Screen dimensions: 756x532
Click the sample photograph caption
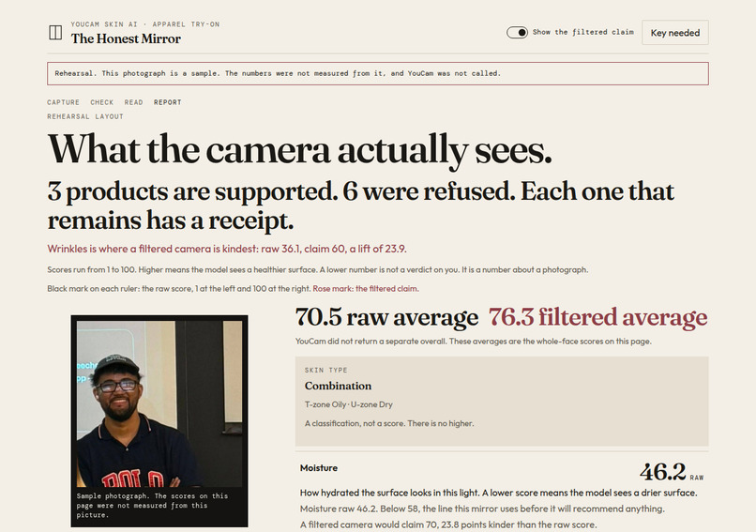(152, 506)
